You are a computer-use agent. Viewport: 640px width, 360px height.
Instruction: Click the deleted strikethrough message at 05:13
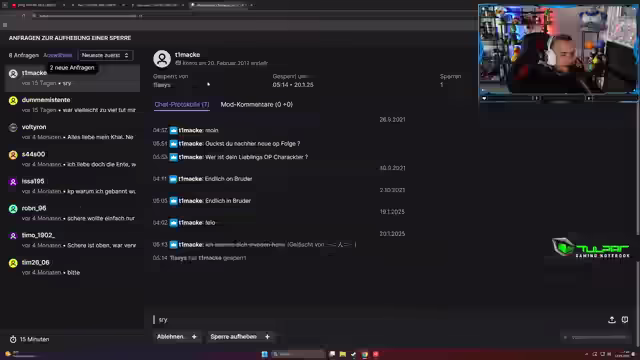point(245,244)
